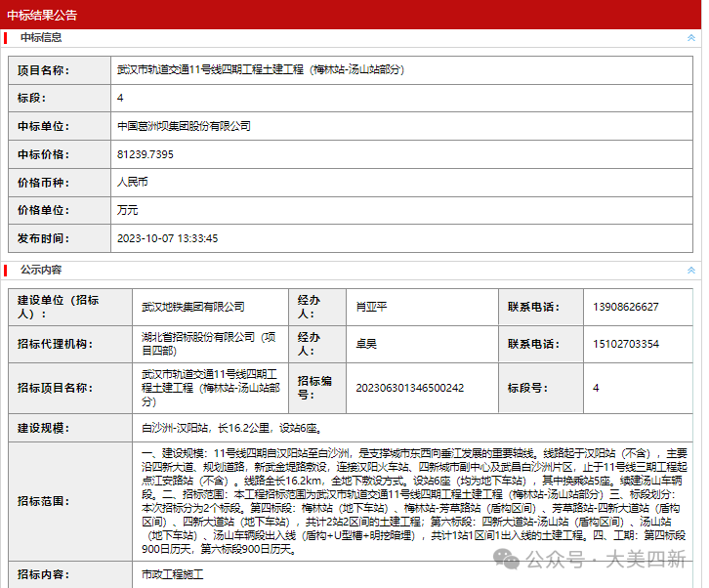The height and width of the screenshot is (588, 709).
Task: Click phone number 13908626627
Action: click(625, 307)
